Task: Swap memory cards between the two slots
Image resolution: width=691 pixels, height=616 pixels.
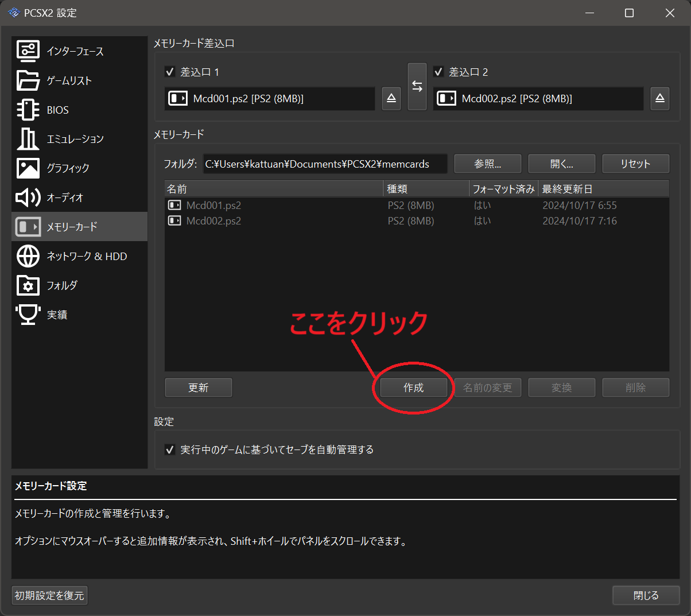Action: point(417,86)
